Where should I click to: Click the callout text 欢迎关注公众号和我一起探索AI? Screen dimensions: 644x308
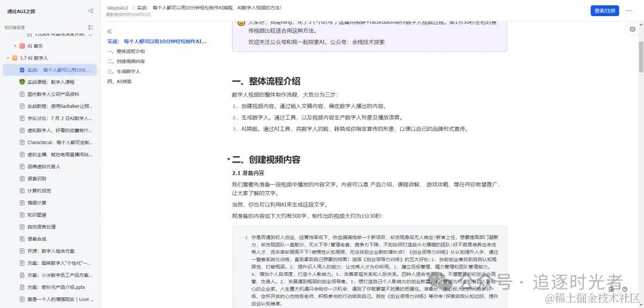click(316, 42)
